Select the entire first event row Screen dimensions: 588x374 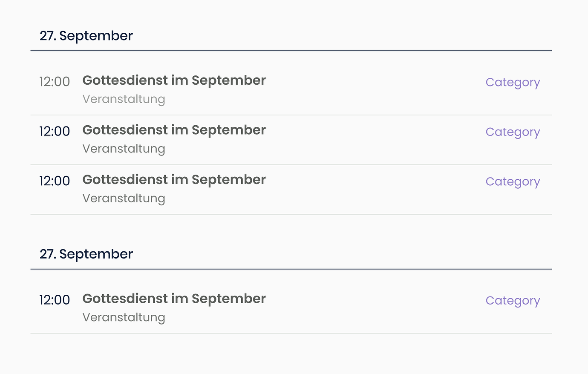coord(291,89)
